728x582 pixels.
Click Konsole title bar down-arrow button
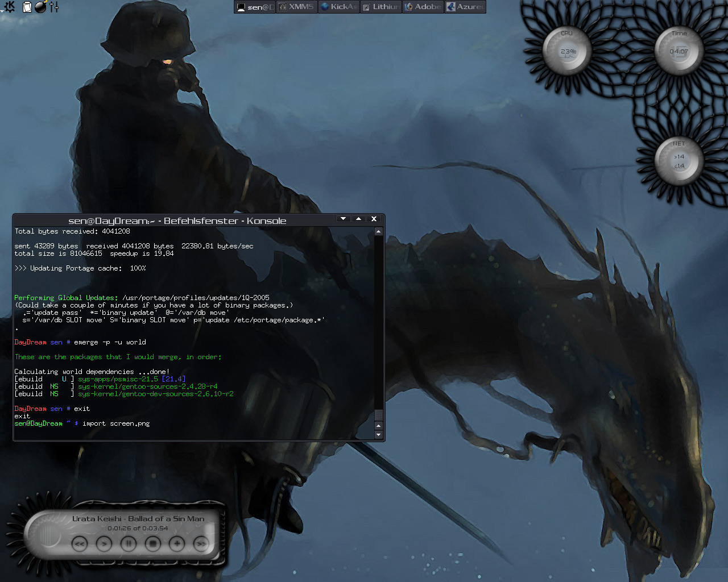tap(343, 219)
